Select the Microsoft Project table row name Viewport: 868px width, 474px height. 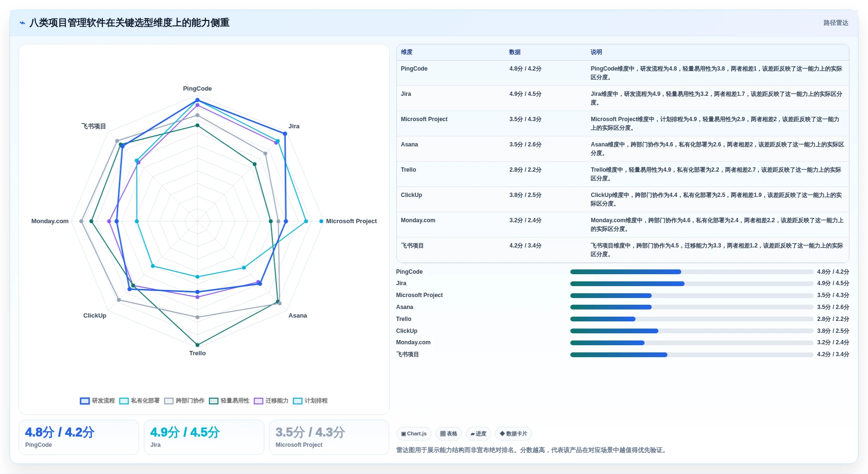(424, 119)
